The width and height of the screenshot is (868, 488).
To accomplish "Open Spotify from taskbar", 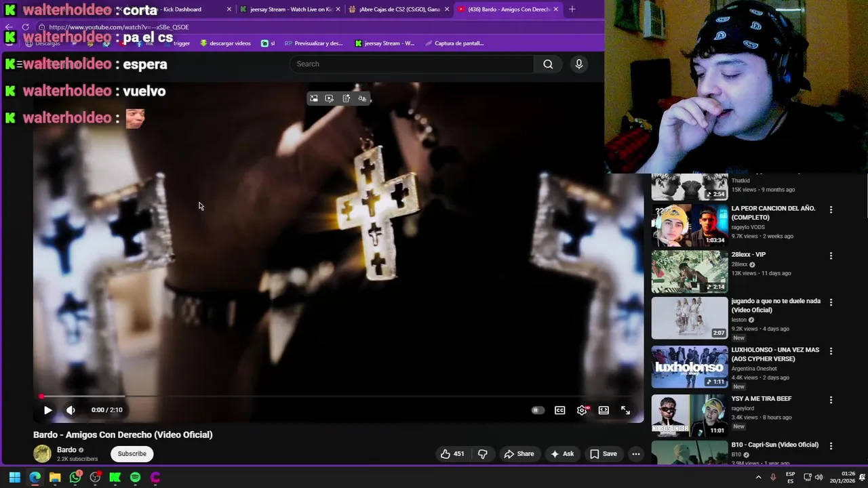I will pyautogui.click(x=135, y=477).
